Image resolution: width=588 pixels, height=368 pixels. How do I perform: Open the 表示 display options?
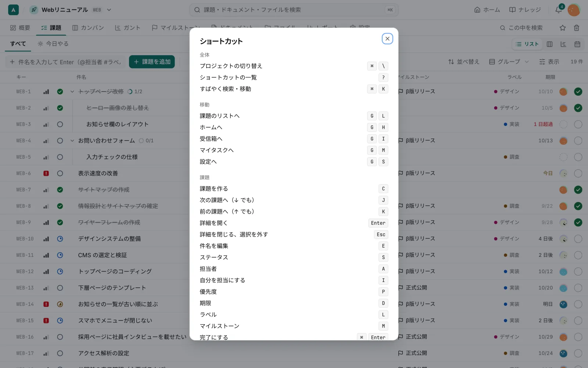coord(549,62)
